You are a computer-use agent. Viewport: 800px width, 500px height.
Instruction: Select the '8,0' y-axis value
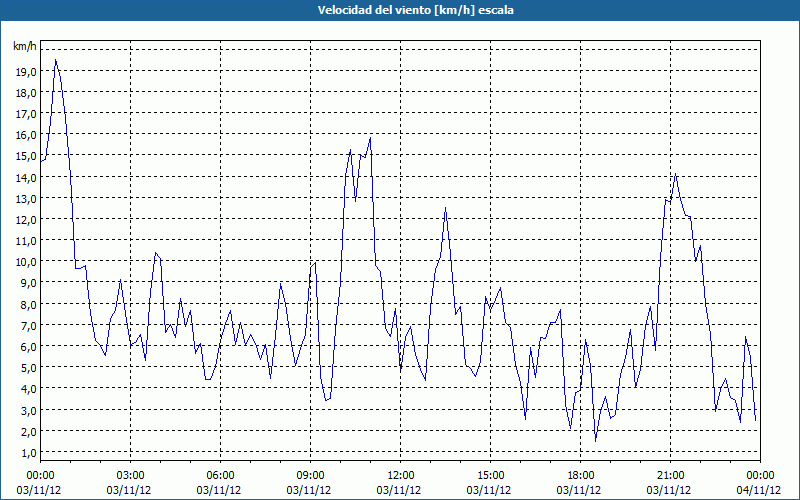tap(29, 304)
